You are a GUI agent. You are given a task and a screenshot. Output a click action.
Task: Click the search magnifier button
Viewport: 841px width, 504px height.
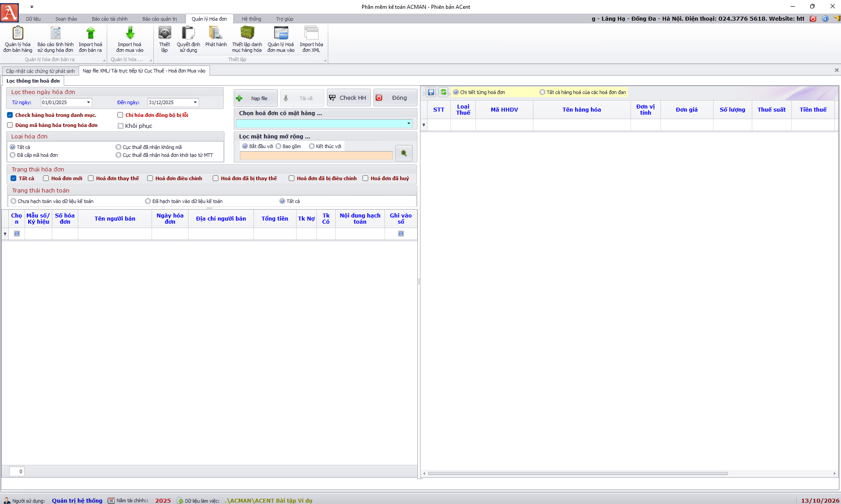tap(404, 153)
